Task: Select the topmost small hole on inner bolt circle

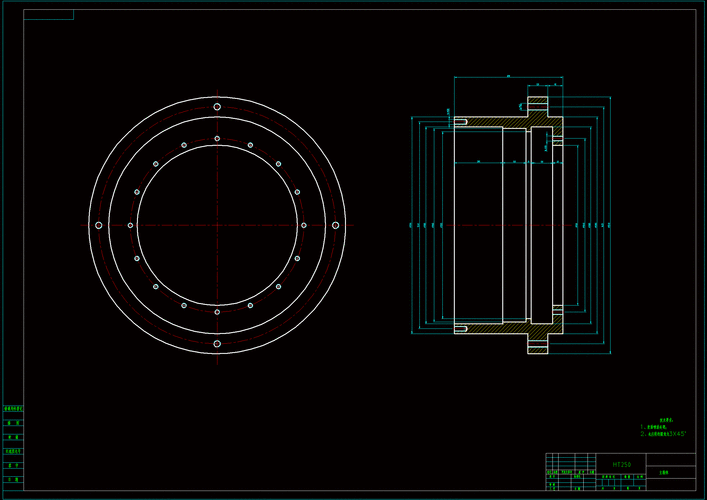Action: [217, 139]
